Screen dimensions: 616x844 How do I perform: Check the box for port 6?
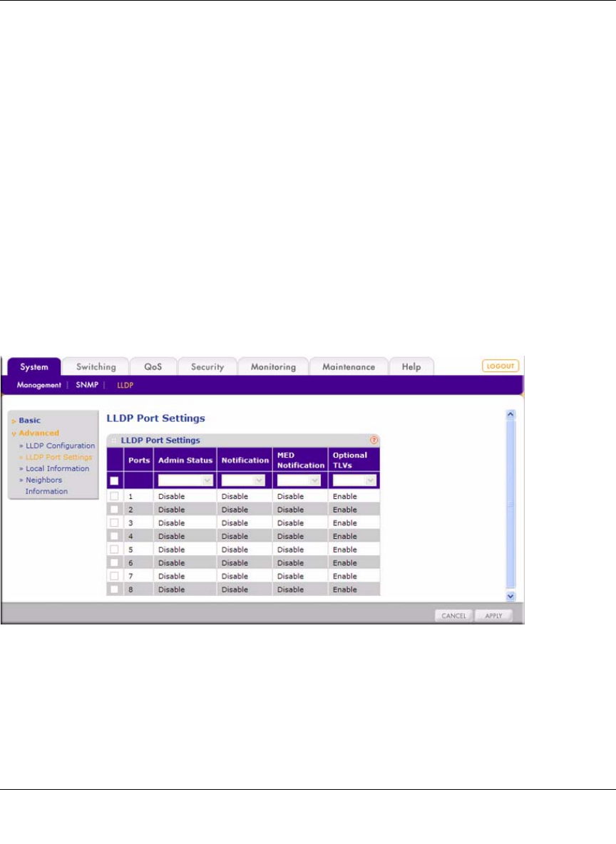114,562
